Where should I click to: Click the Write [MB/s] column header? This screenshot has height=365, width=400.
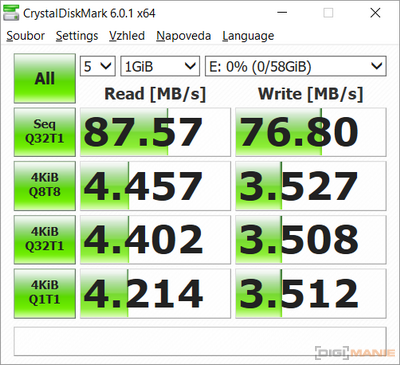(x=310, y=94)
